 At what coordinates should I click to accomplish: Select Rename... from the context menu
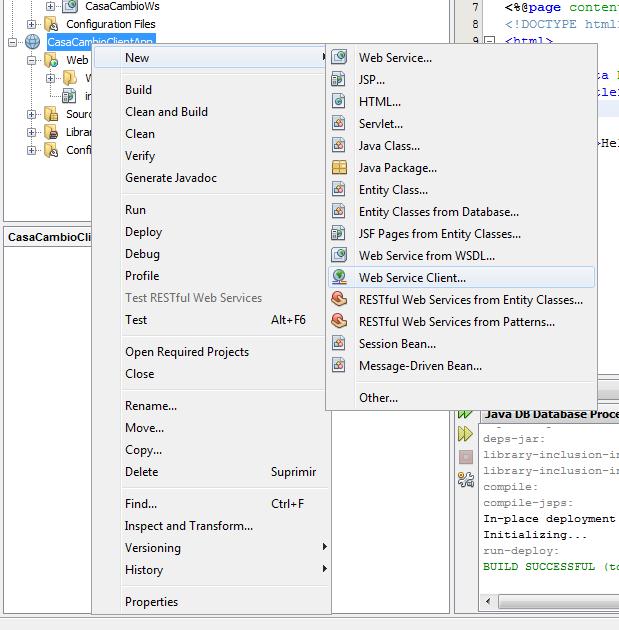pos(151,406)
